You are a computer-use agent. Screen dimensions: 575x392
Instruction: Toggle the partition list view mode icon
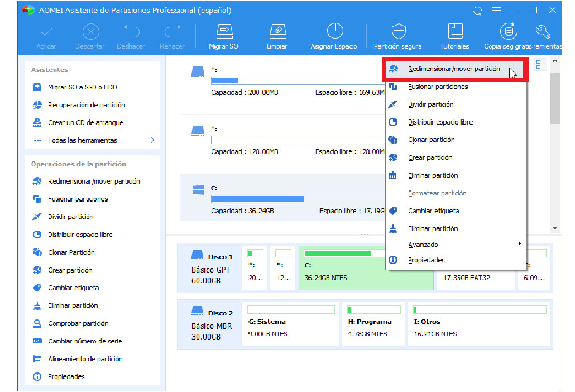pyautogui.click(x=540, y=65)
